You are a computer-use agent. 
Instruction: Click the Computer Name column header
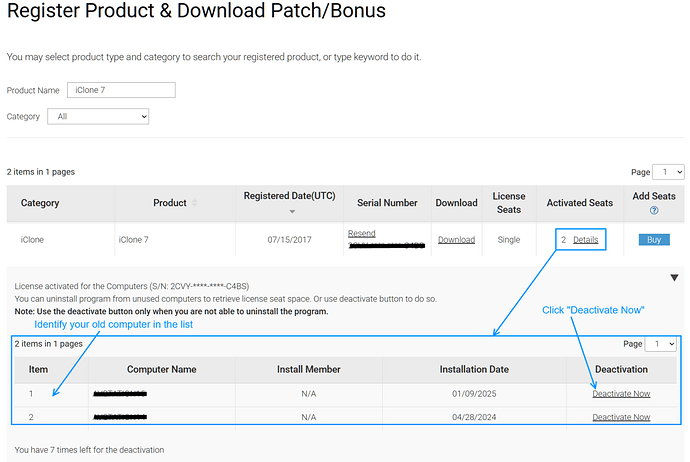161,370
